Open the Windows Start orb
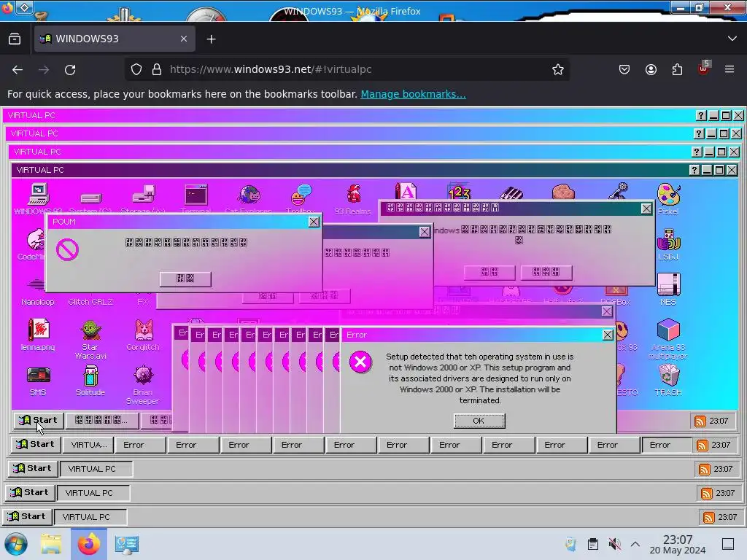The width and height of the screenshot is (747, 560). 16,544
